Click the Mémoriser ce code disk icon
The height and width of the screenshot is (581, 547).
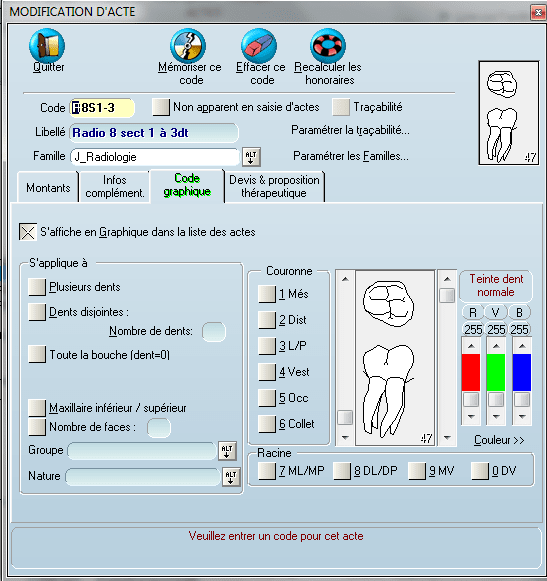point(188,45)
